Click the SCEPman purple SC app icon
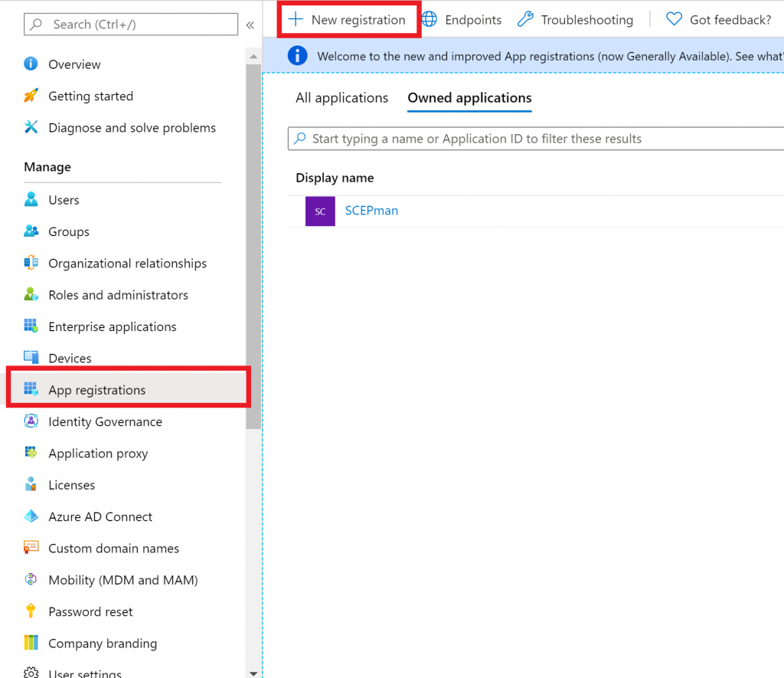The width and height of the screenshot is (784, 678). 320,211
